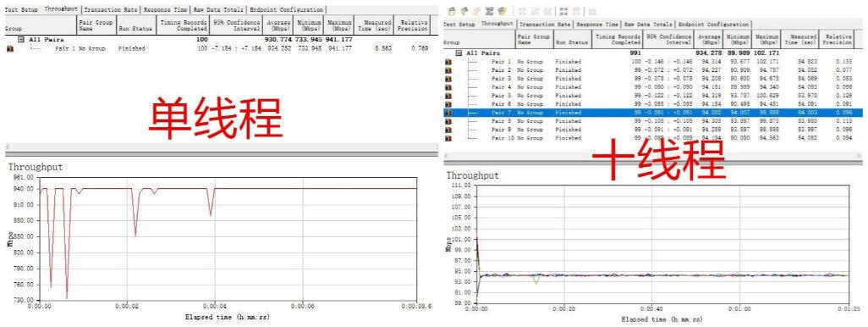This screenshot has width=868, height=327.
Task: Open the Raw Data Totals tab on right
Action: pos(649,25)
